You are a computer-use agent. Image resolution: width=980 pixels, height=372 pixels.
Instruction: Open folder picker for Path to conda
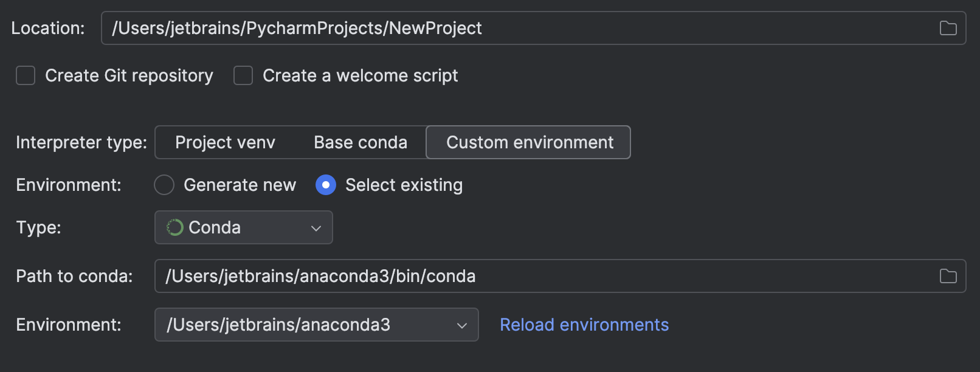[947, 276]
